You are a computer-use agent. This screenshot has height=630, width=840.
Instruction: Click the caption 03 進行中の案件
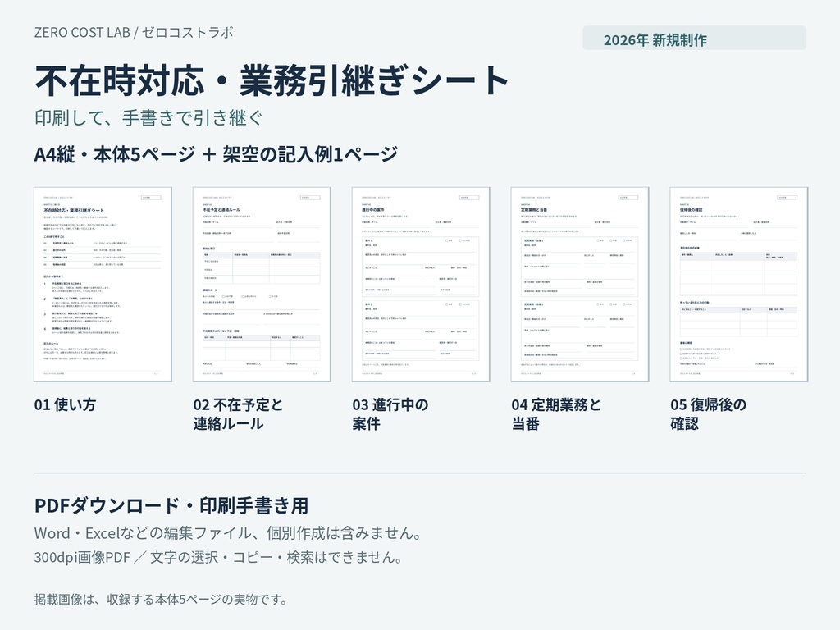pyautogui.click(x=390, y=414)
